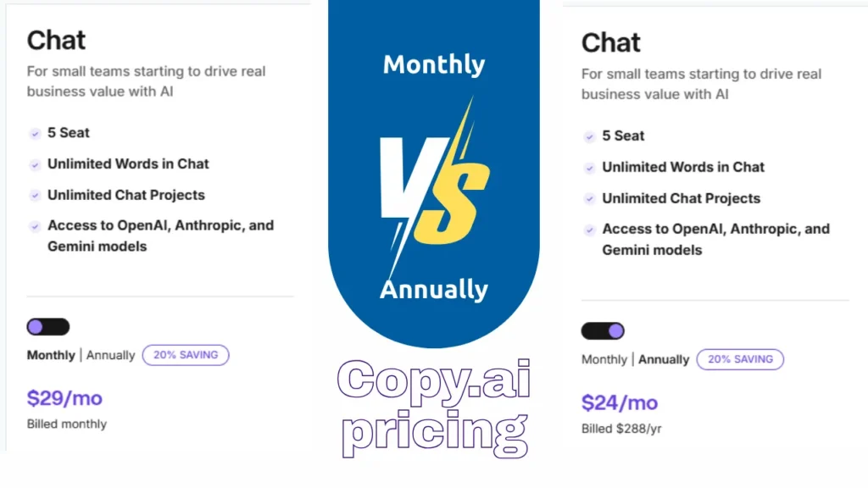Click the checkmark beside 5 Seat in the $24/mo card
Screen dimensions: 868x488
click(589, 136)
